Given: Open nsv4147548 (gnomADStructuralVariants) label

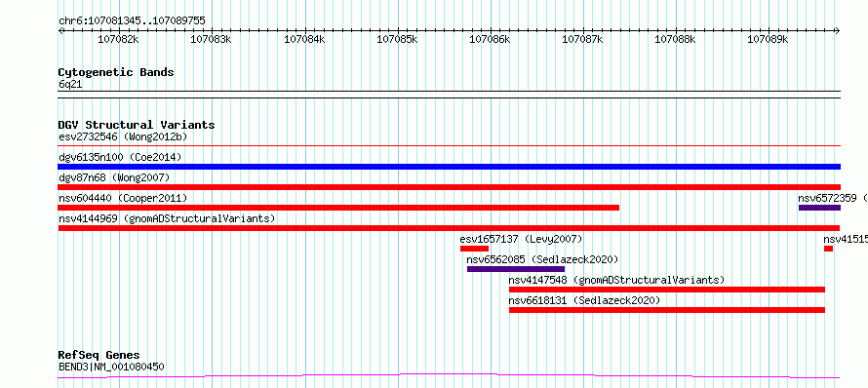Looking at the screenshot, I should pos(616,280).
